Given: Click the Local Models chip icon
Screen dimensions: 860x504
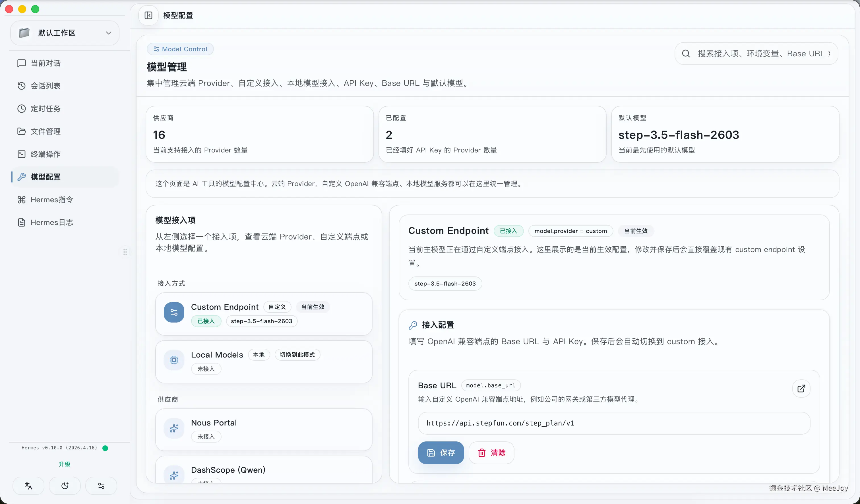Looking at the screenshot, I should 174,360.
